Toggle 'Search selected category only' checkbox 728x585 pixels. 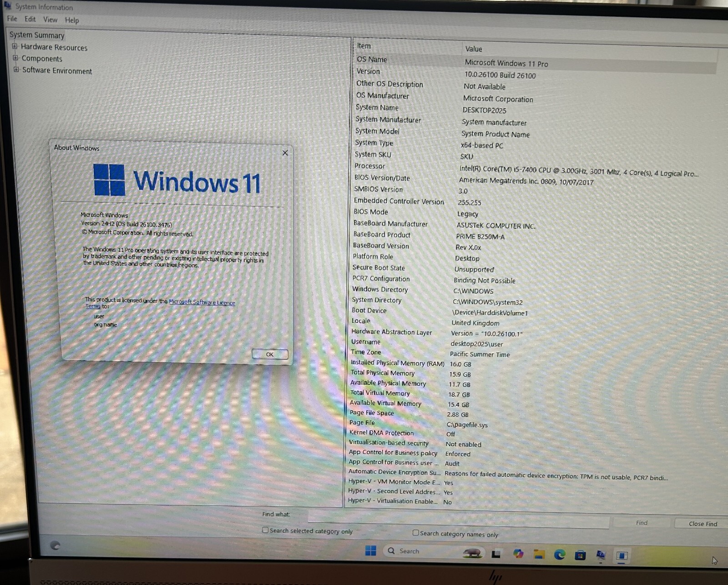[x=265, y=530]
